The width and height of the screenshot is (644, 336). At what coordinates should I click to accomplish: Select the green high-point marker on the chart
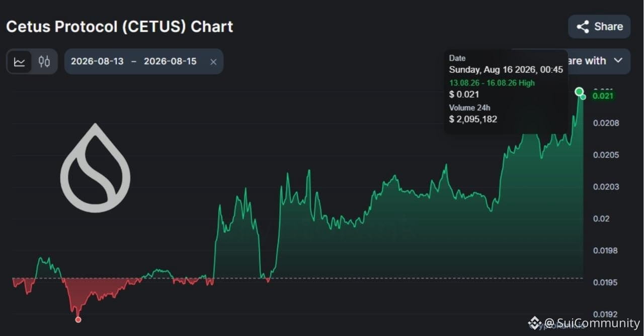[x=579, y=91]
